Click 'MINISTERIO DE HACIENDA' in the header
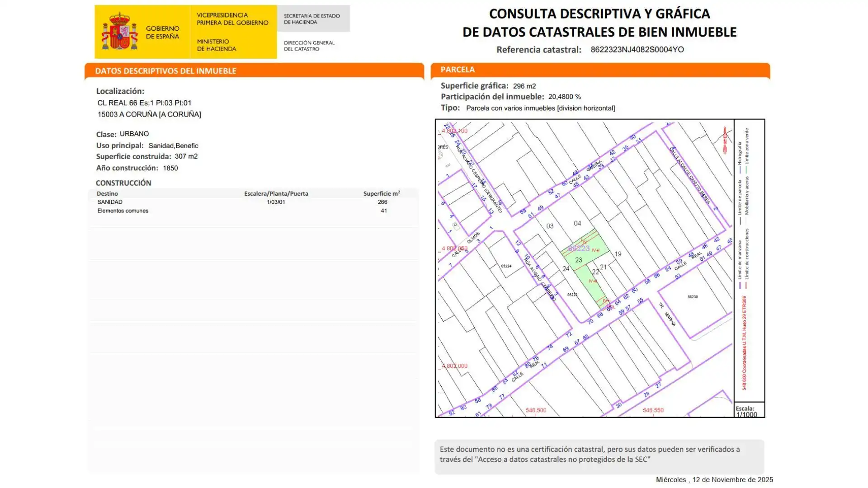This screenshot has height=488, width=868. tap(217, 45)
